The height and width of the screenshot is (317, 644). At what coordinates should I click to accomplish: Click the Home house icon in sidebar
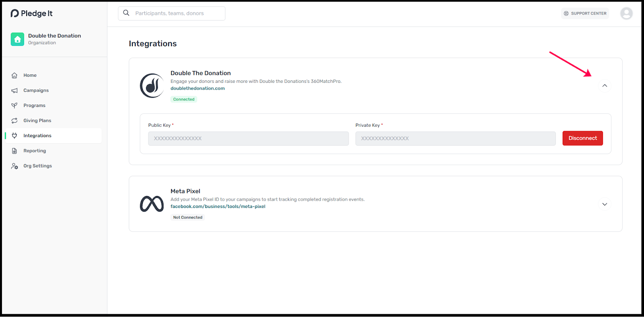pyautogui.click(x=14, y=75)
